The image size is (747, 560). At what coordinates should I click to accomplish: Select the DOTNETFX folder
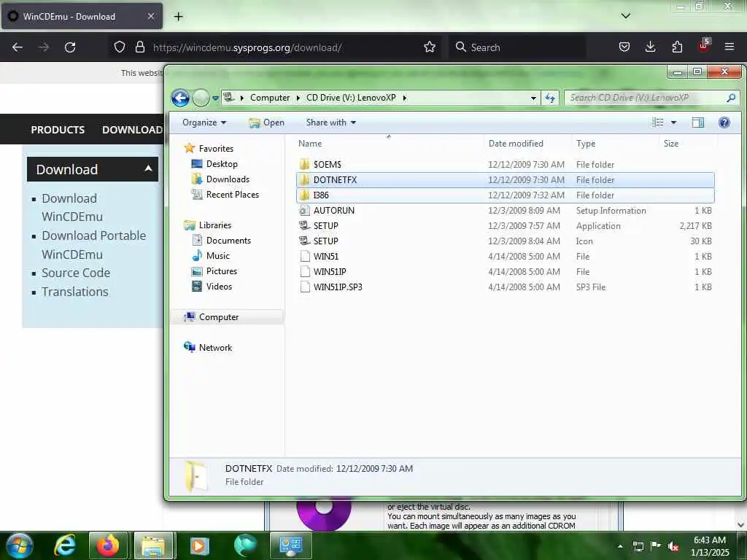point(505,180)
